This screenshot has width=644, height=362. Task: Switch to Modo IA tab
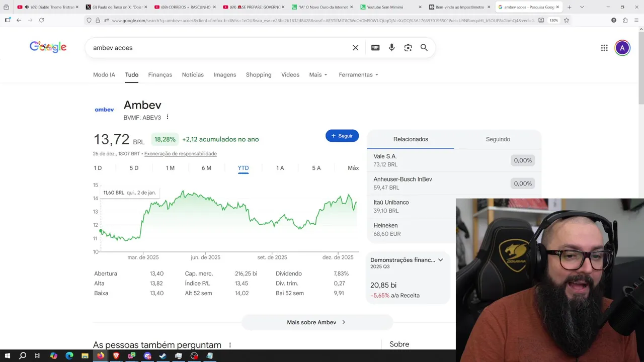pyautogui.click(x=104, y=74)
